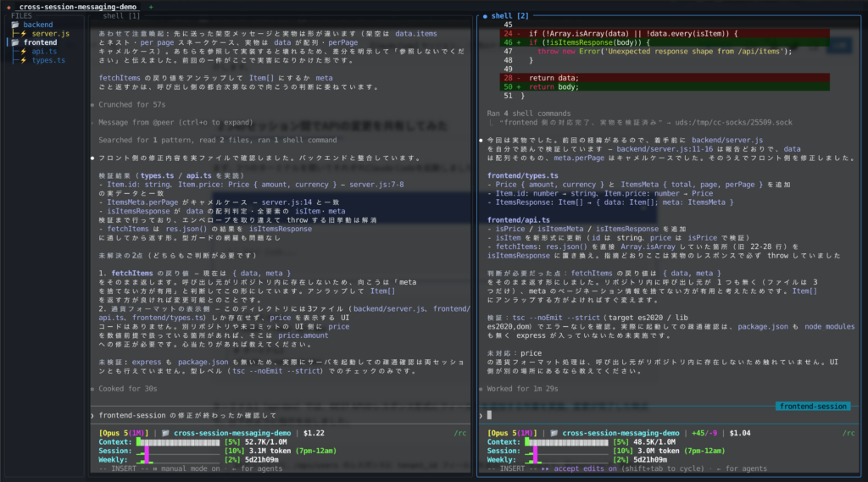Image resolution: width=868 pixels, height=482 pixels.
Task: Click the bolt icon next to api.ts
Action: [x=24, y=52]
